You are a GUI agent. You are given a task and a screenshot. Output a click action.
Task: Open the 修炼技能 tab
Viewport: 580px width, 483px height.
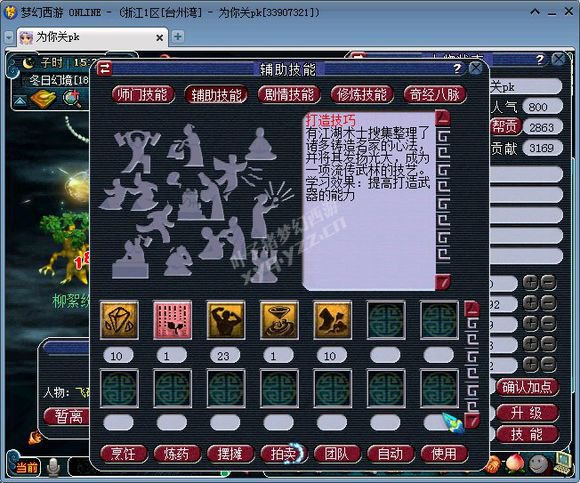tap(362, 95)
